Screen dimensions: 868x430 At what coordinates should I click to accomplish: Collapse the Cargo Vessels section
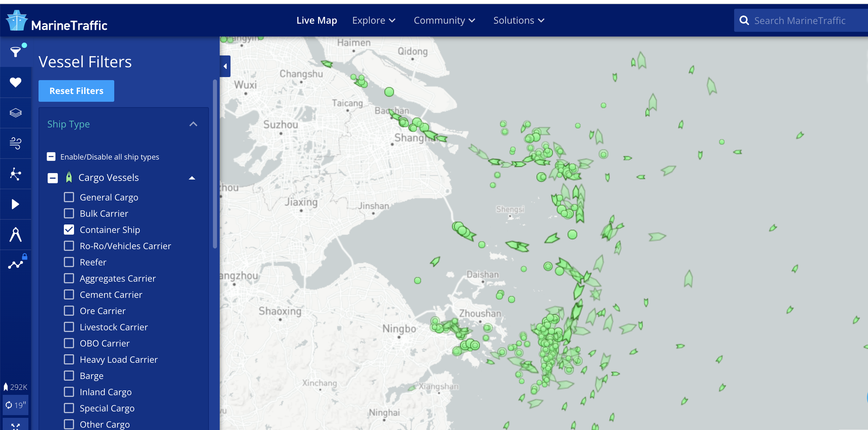pyautogui.click(x=193, y=177)
